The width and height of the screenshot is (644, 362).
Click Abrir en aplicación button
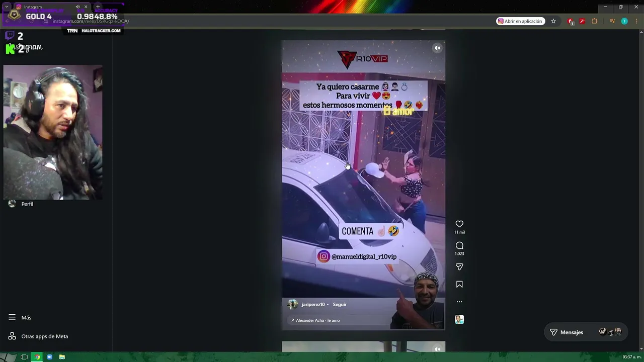coord(521,21)
